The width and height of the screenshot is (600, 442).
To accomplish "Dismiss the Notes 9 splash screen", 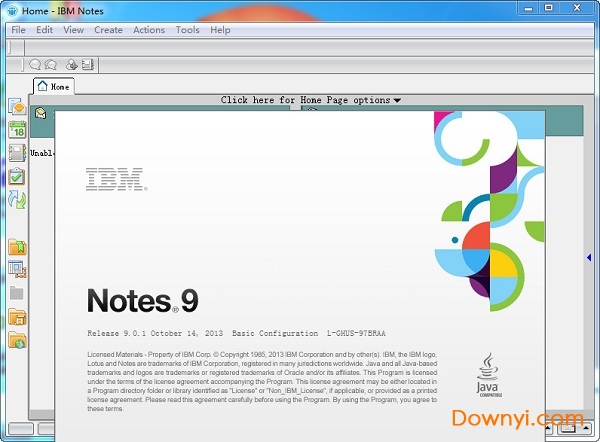I will (x=300, y=276).
